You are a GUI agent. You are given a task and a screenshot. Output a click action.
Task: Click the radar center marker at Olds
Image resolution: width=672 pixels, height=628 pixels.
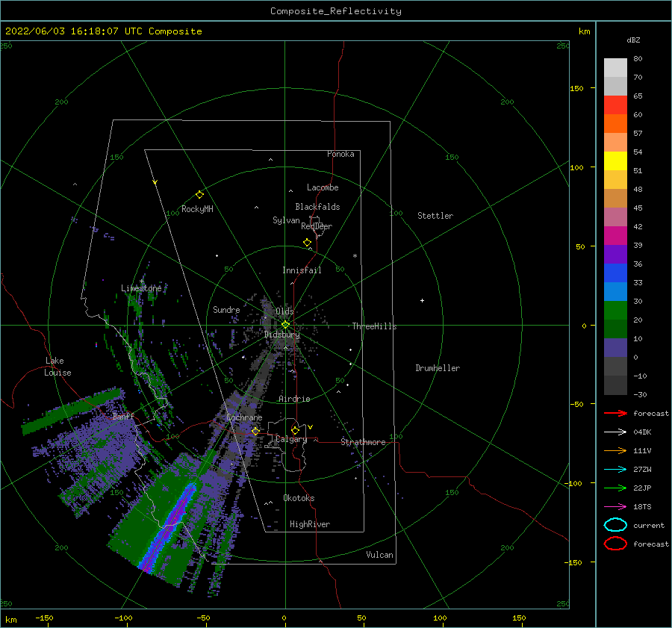[285, 325]
